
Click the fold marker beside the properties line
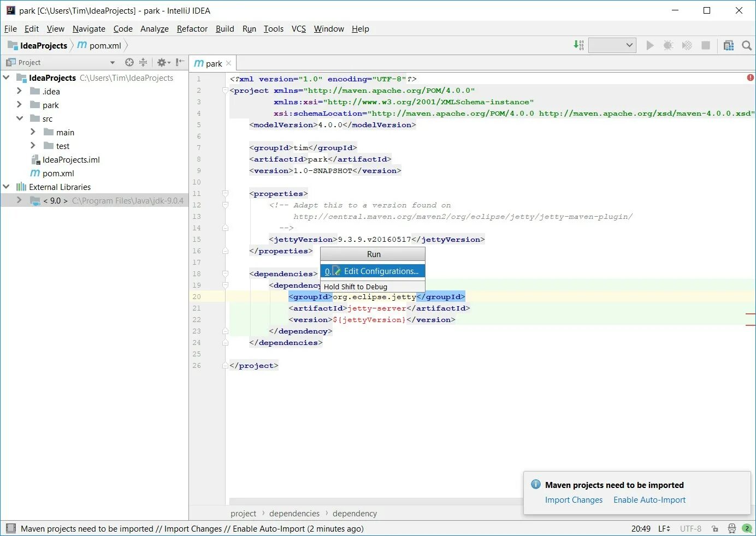coord(225,193)
